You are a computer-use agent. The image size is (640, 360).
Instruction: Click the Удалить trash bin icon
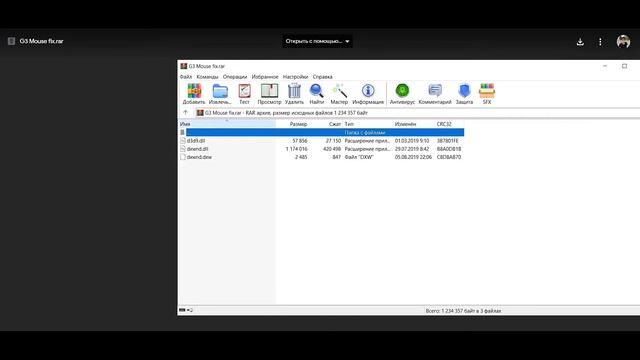click(x=294, y=91)
